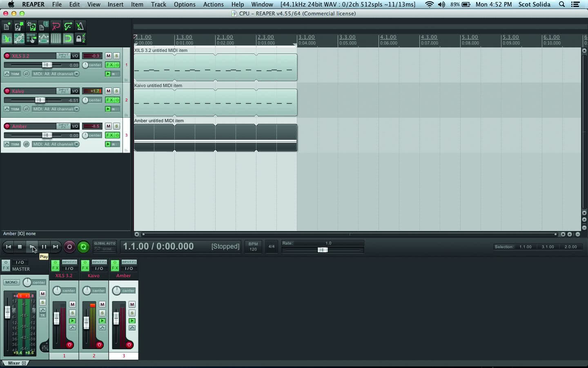Open the Options menu
Screen dimensions: 588x368
click(185, 4)
